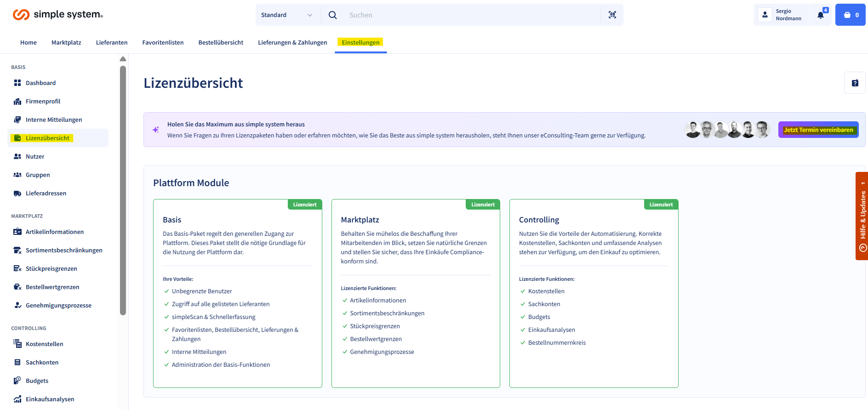
Task: Click the barcode scanner icon in search bar
Action: [612, 15]
